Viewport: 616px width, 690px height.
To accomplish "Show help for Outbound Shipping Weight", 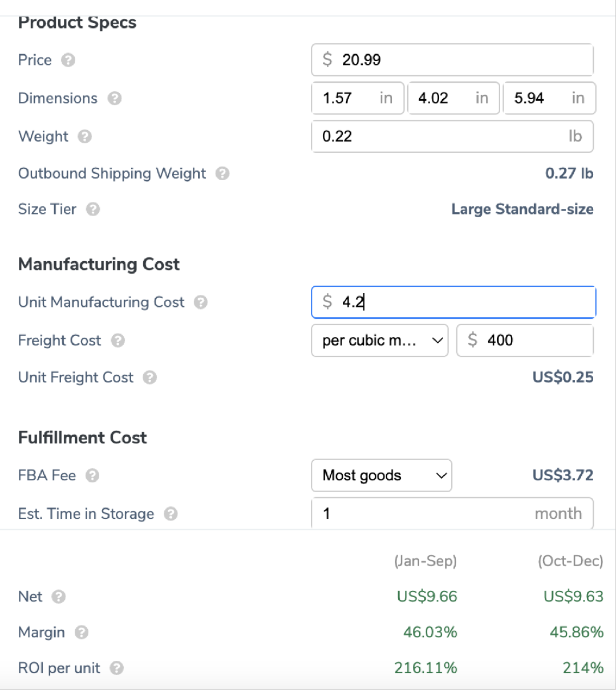I will (x=222, y=173).
